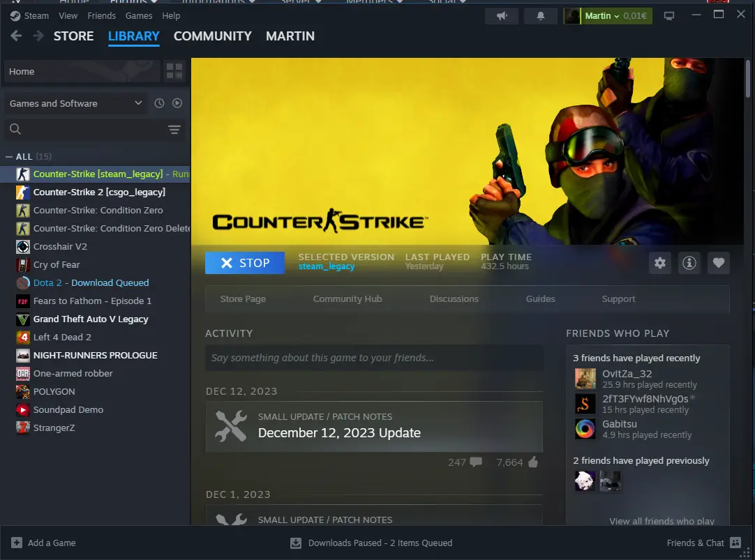Image resolution: width=755 pixels, height=560 pixels.
Task: Open the announcements megaphone icon
Action: [x=502, y=16]
